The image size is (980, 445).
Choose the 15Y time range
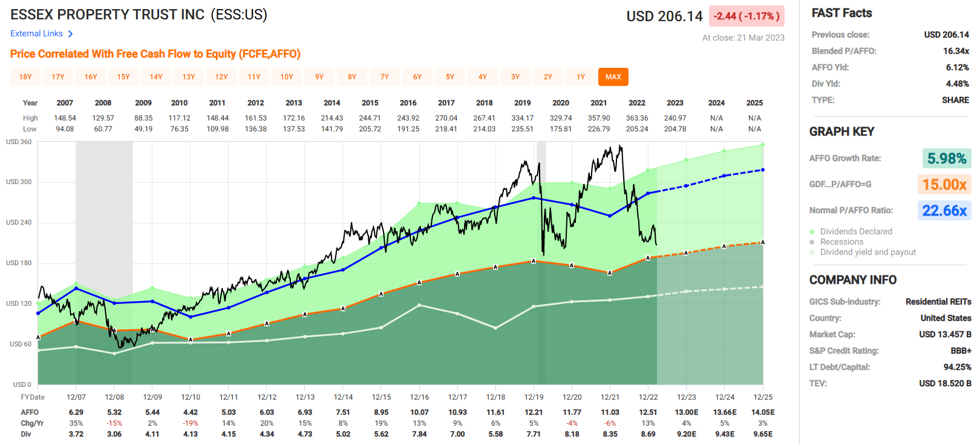(123, 77)
